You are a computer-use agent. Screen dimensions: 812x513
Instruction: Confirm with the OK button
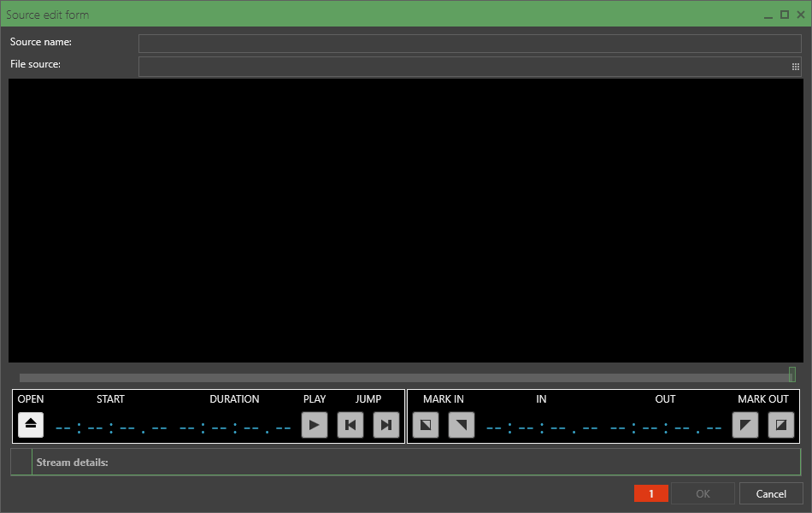pyautogui.click(x=703, y=494)
